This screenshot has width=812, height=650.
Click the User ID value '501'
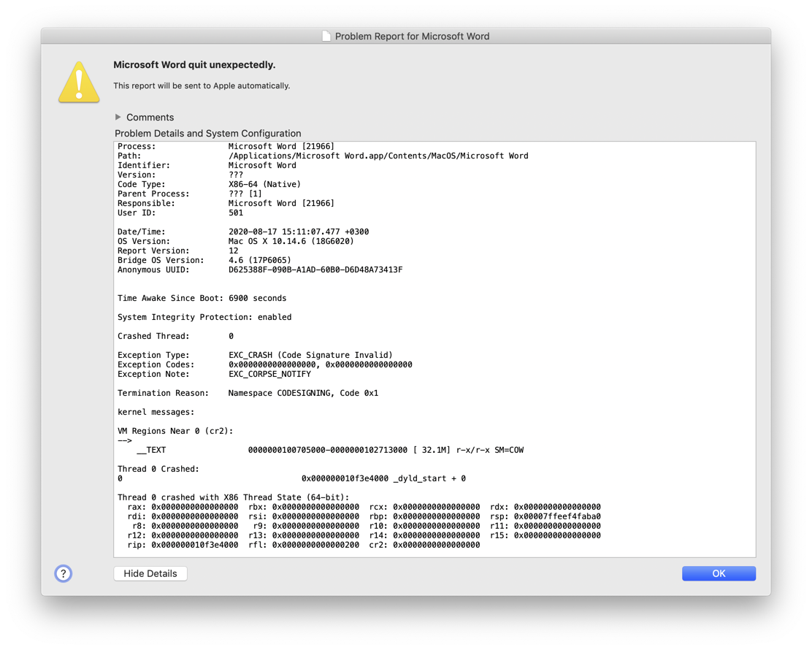tap(236, 213)
